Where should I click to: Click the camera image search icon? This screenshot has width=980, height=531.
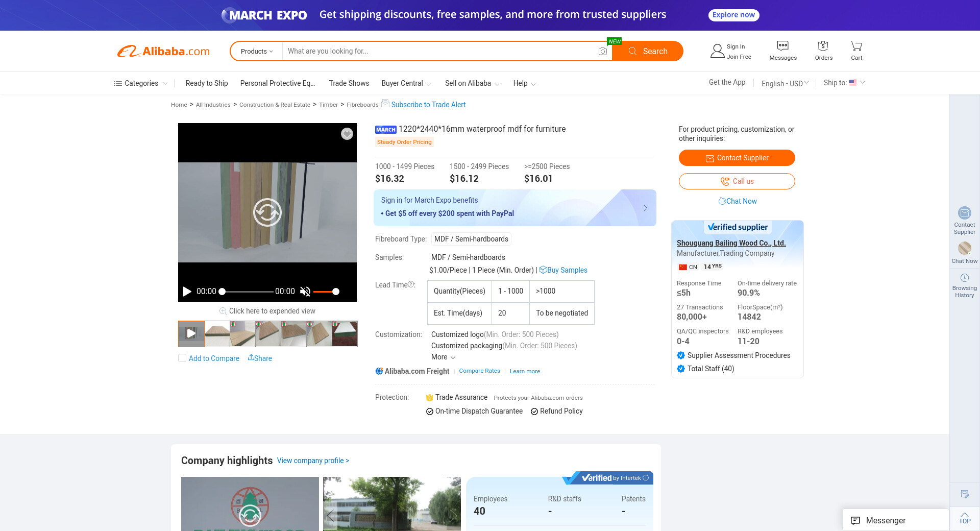point(603,52)
